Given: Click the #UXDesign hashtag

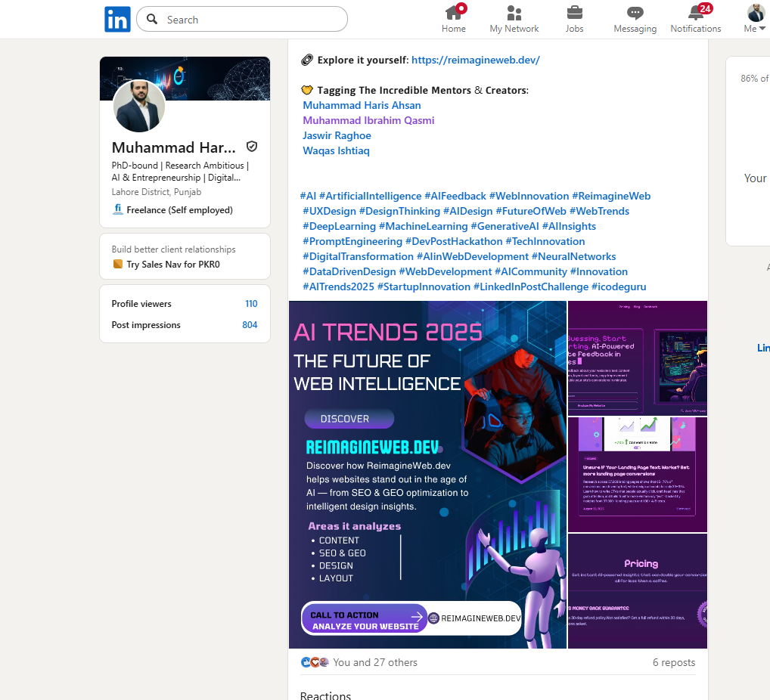Looking at the screenshot, I should point(330,211).
